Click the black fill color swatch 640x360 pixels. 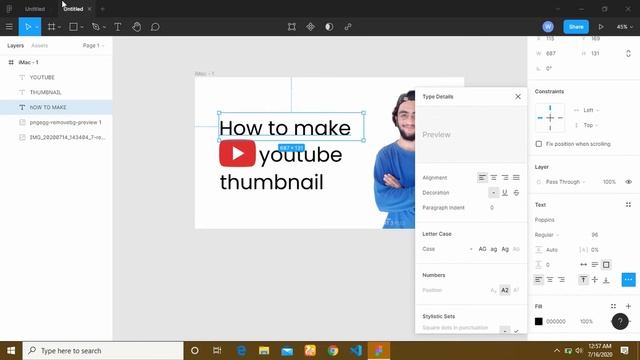pyautogui.click(x=539, y=322)
